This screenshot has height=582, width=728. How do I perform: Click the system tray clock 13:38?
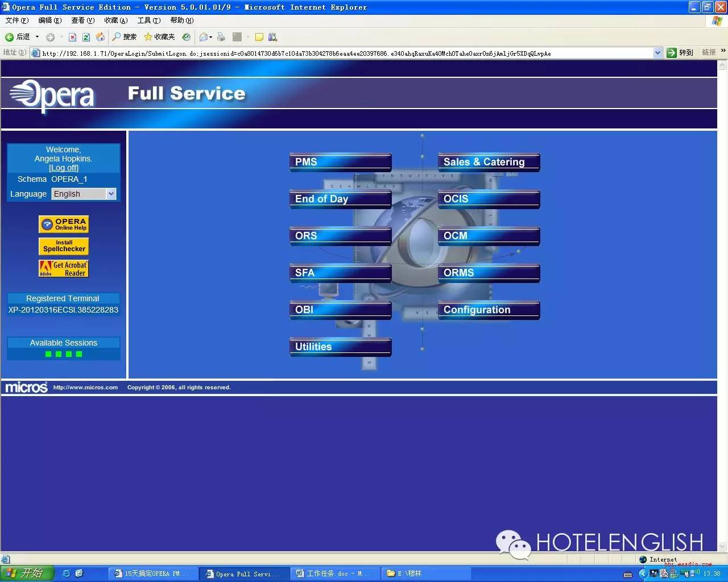click(712, 573)
